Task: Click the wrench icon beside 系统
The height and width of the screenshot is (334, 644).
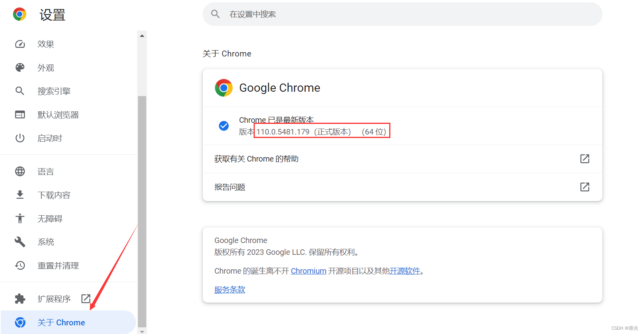Action: pyautogui.click(x=20, y=242)
